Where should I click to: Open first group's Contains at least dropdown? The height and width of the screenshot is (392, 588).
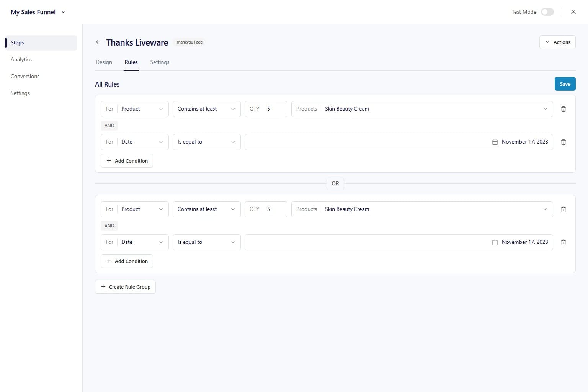[x=207, y=109]
